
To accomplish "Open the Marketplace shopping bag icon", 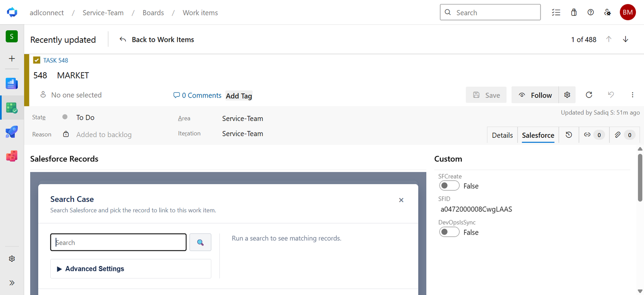I will [574, 12].
